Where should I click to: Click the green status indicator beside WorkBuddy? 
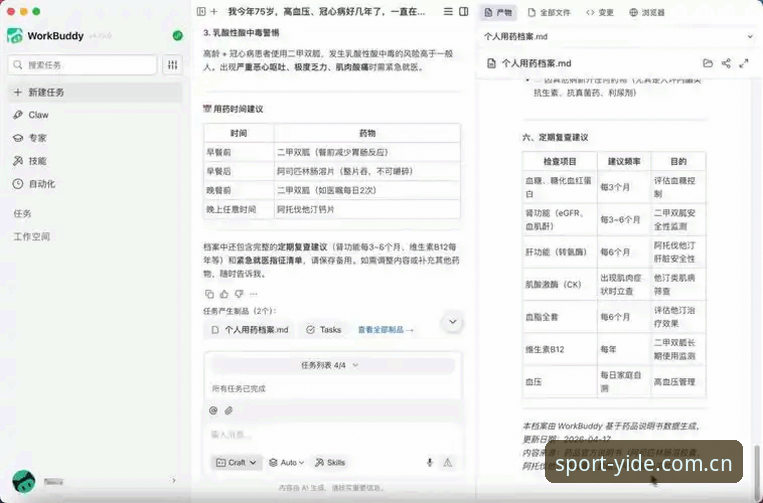coord(178,36)
